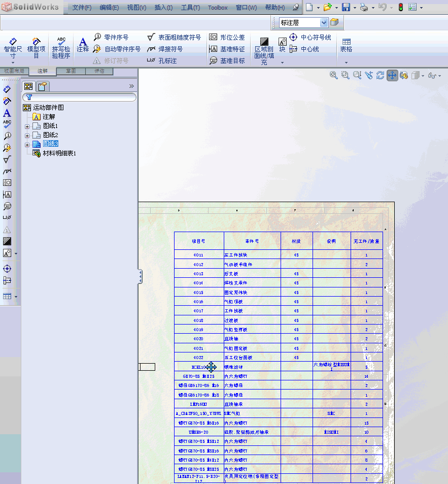Click the Print icon
The width and height of the screenshot is (448, 484).
point(364,7)
